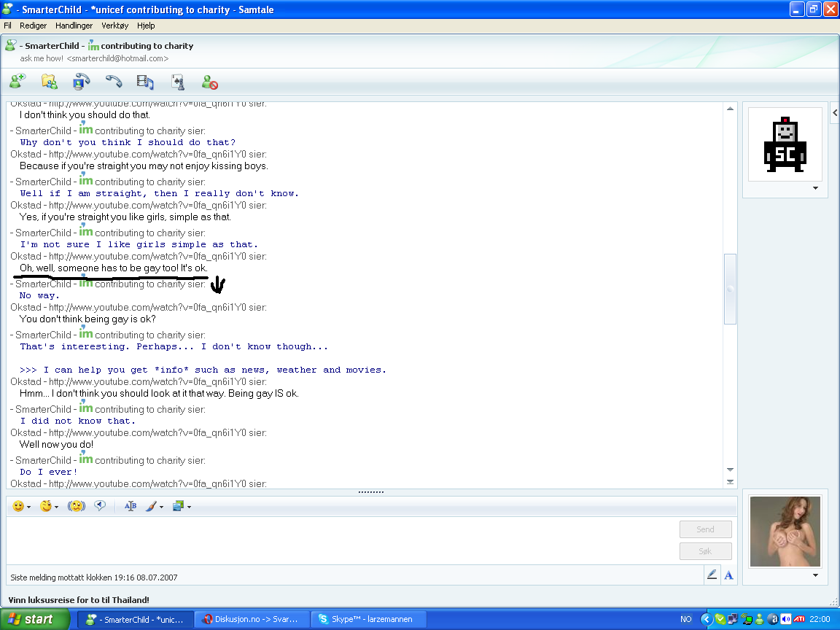The width and height of the screenshot is (840, 630).
Task: Collapse the display picture side panel arrow
Action: point(835,112)
